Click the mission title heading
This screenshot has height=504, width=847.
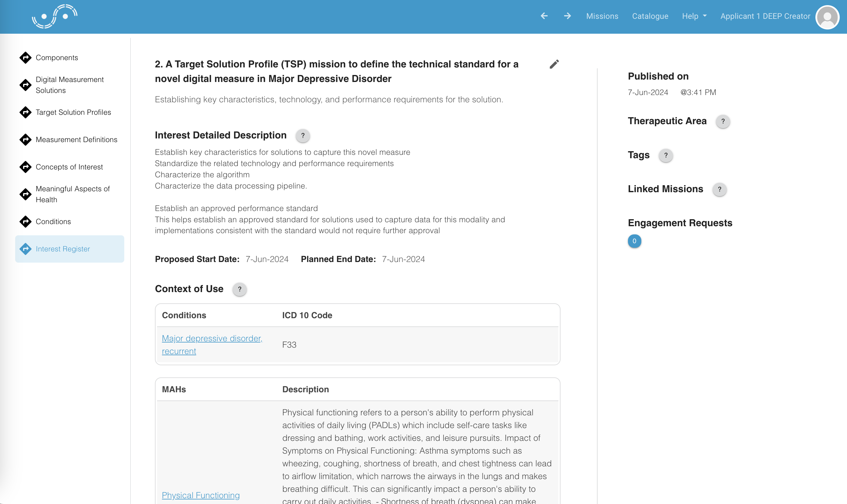tap(337, 71)
